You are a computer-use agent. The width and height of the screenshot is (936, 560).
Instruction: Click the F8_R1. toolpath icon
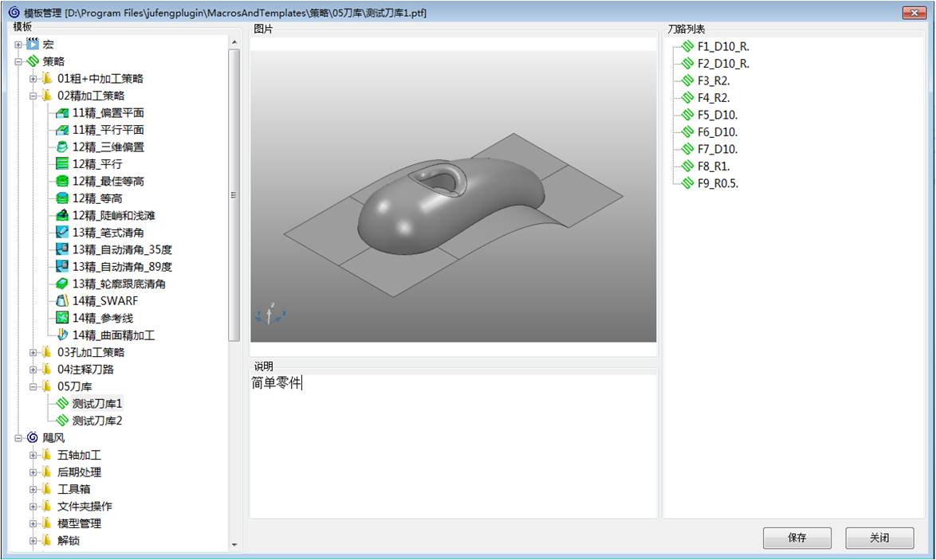[688, 166]
